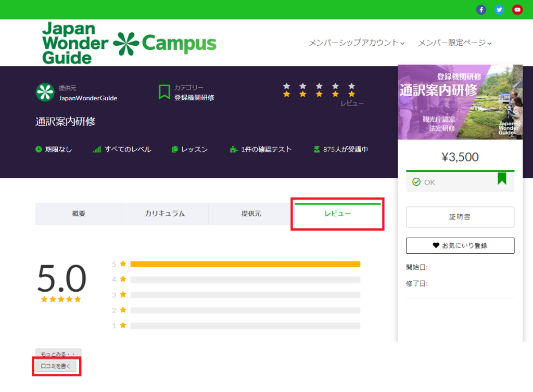
Task: Click the 証明書 button
Action: (460, 217)
